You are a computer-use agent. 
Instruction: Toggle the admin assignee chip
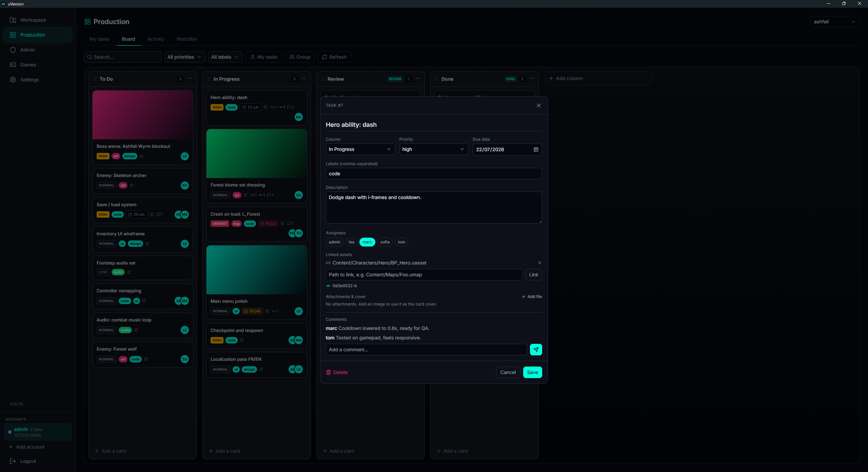[335, 242]
